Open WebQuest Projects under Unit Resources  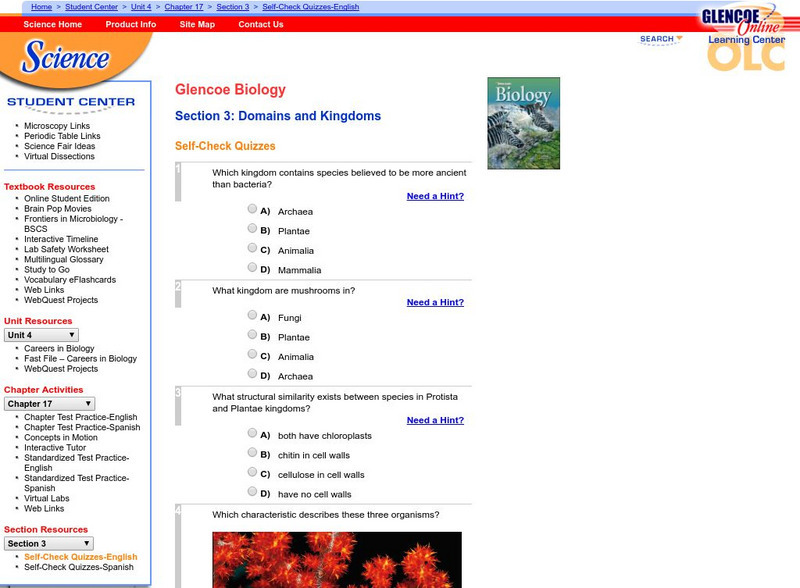pyautogui.click(x=61, y=369)
